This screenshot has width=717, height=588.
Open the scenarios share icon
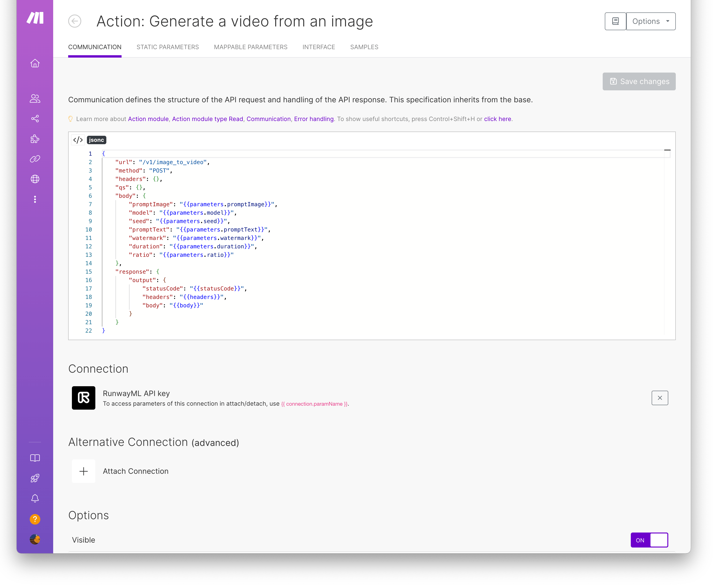(35, 118)
